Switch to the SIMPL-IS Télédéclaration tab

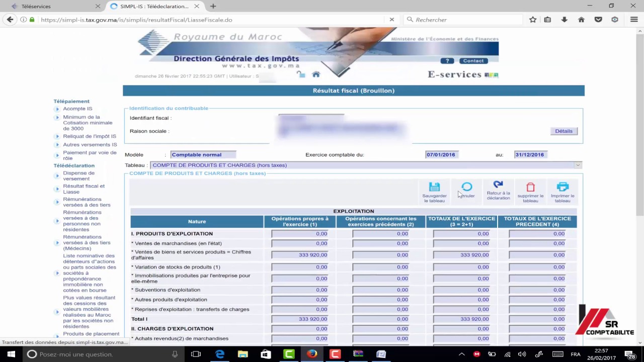click(154, 7)
